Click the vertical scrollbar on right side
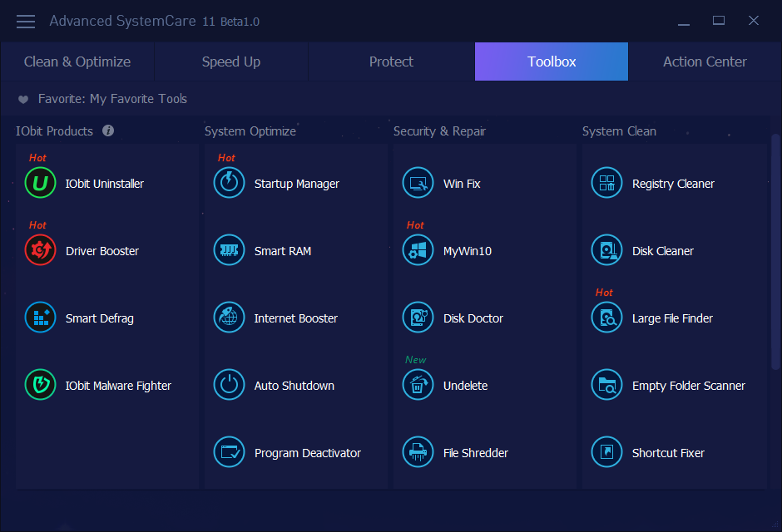 coord(775,249)
